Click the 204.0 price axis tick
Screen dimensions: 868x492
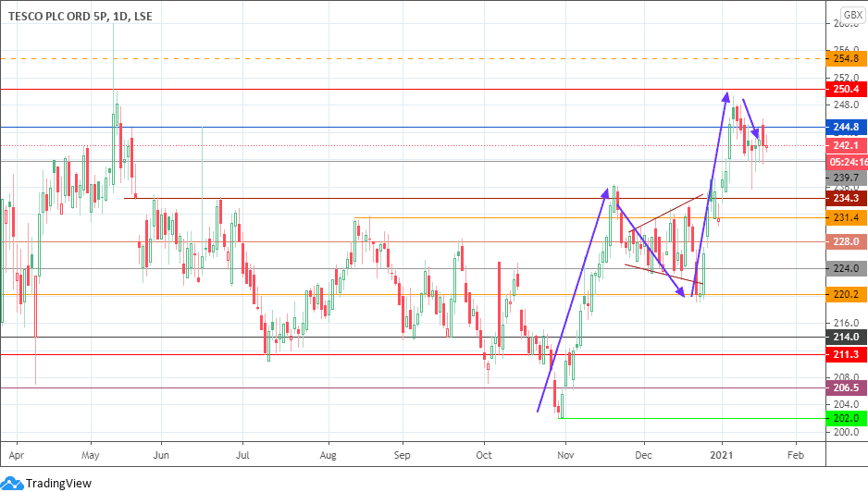846,404
